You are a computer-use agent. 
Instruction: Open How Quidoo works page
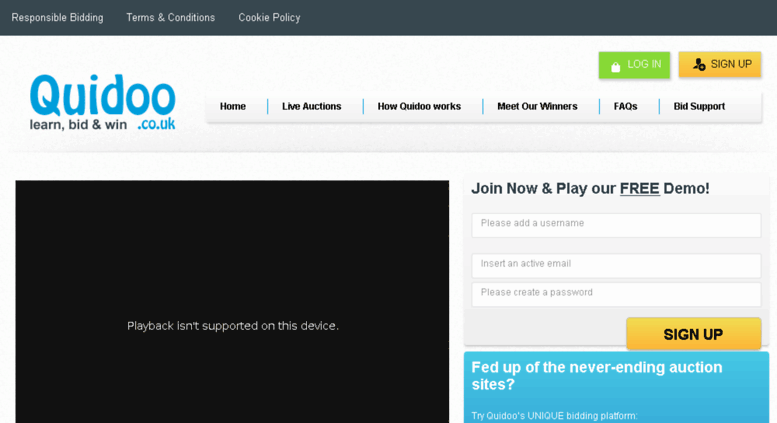pos(419,106)
